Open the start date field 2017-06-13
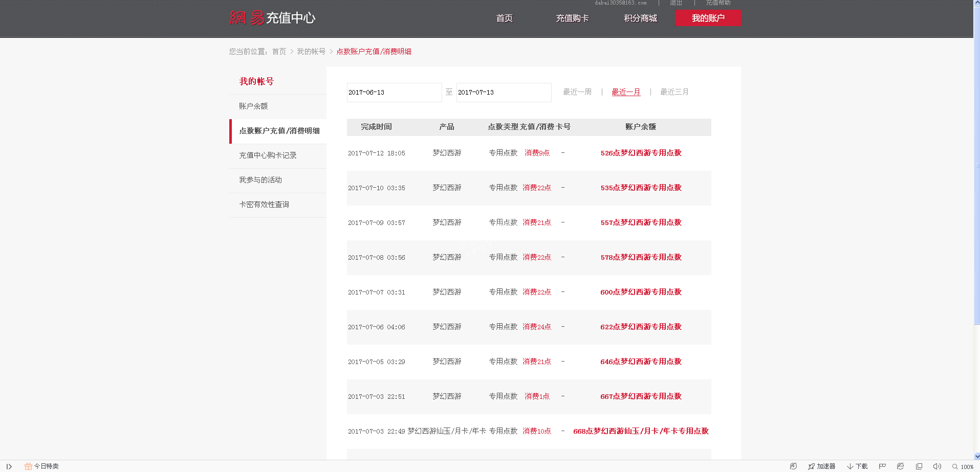Image resolution: width=980 pixels, height=472 pixels. click(394, 93)
